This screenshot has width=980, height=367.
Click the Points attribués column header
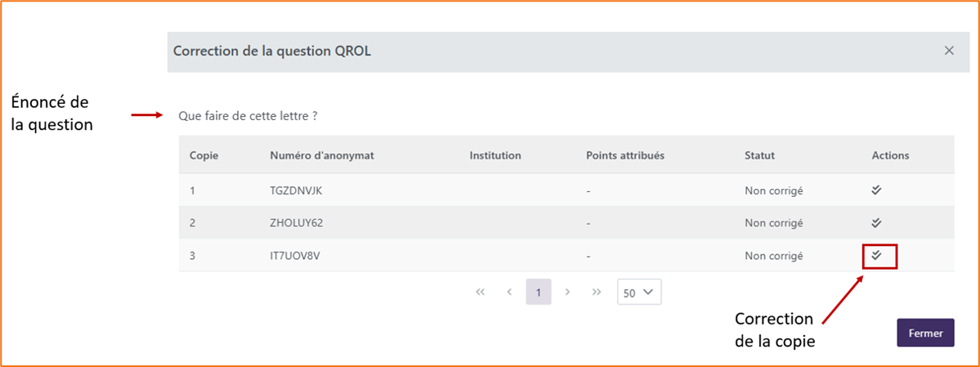[625, 155]
